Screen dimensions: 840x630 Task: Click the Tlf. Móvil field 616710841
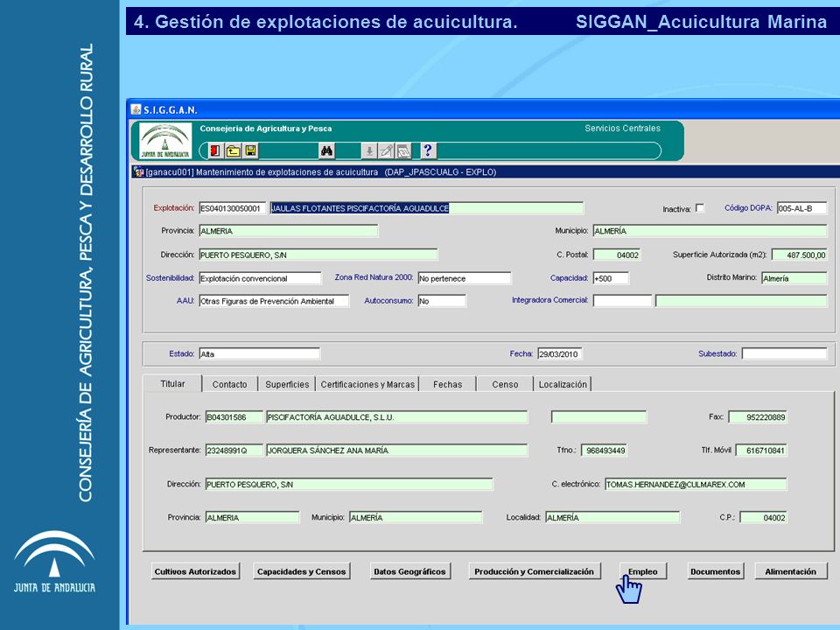coord(761,451)
